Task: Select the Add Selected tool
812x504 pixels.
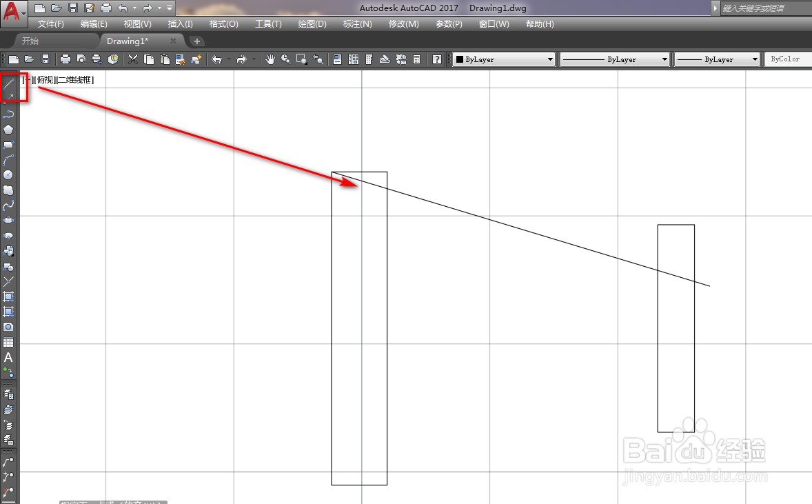Action: coord(8,372)
